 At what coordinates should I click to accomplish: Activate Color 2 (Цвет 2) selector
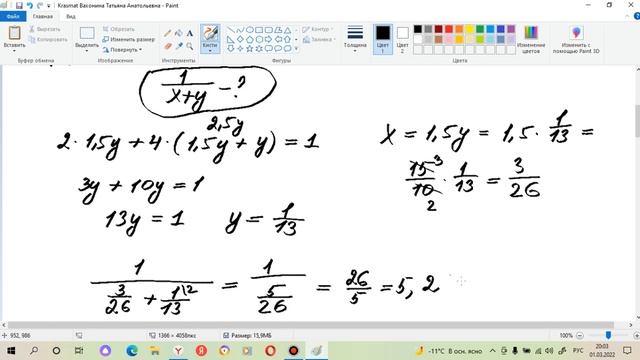pyautogui.click(x=402, y=39)
